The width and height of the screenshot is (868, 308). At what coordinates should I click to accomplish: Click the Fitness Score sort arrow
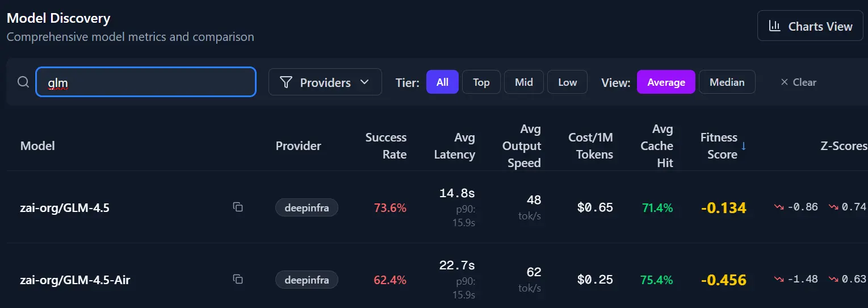[744, 146]
